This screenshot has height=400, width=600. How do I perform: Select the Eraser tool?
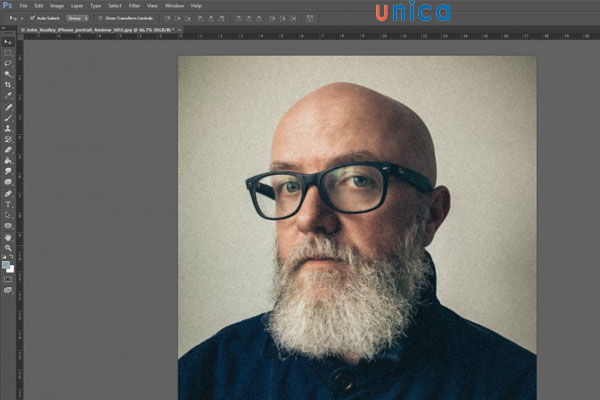(x=8, y=150)
